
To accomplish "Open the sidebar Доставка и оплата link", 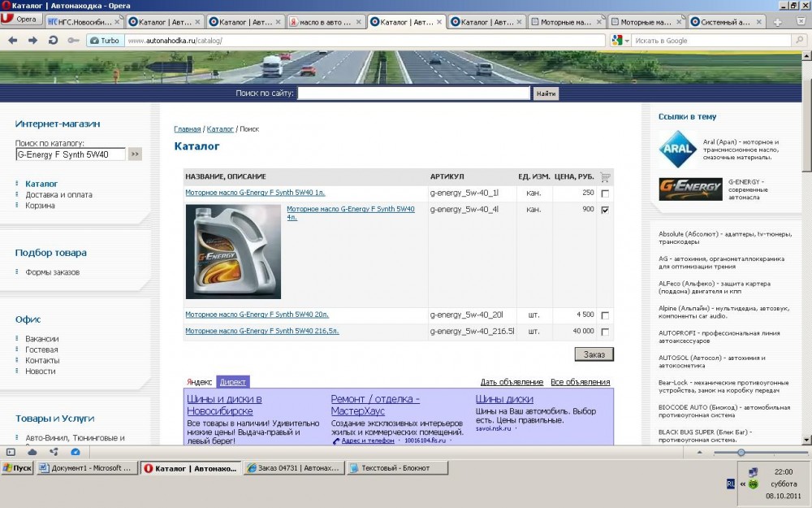I will click(x=59, y=195).
